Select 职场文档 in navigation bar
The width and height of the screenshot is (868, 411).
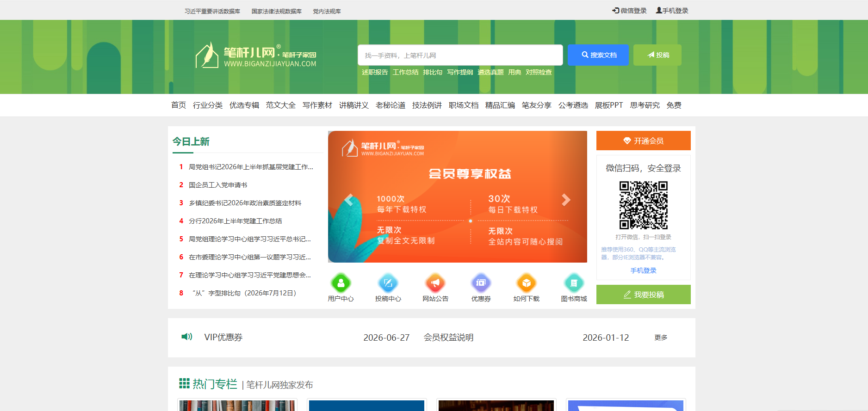[x=464, y=105]
